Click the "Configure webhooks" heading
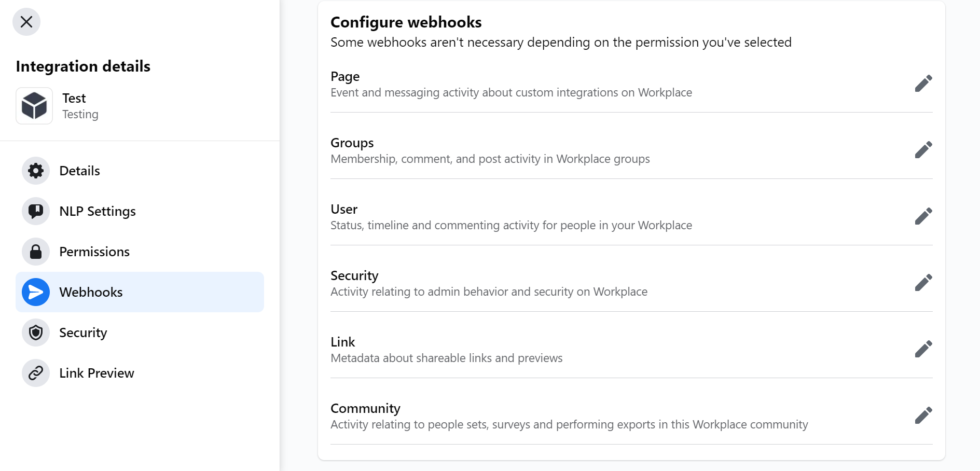 click(x=406, y=22)
